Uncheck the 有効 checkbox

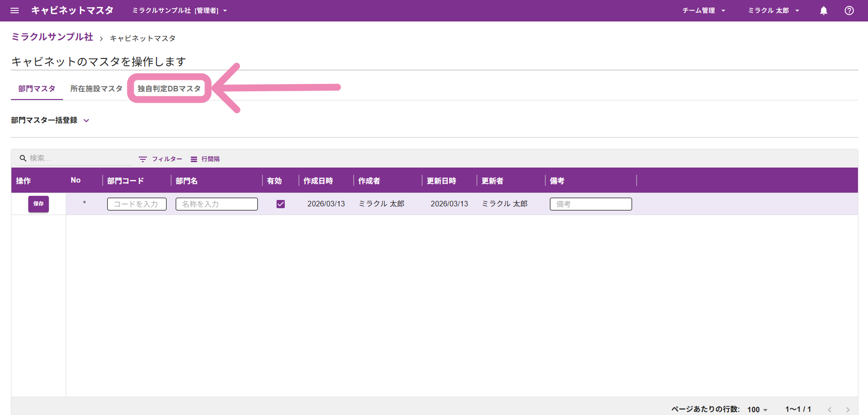pyautogui.click(x=281, y=204)
